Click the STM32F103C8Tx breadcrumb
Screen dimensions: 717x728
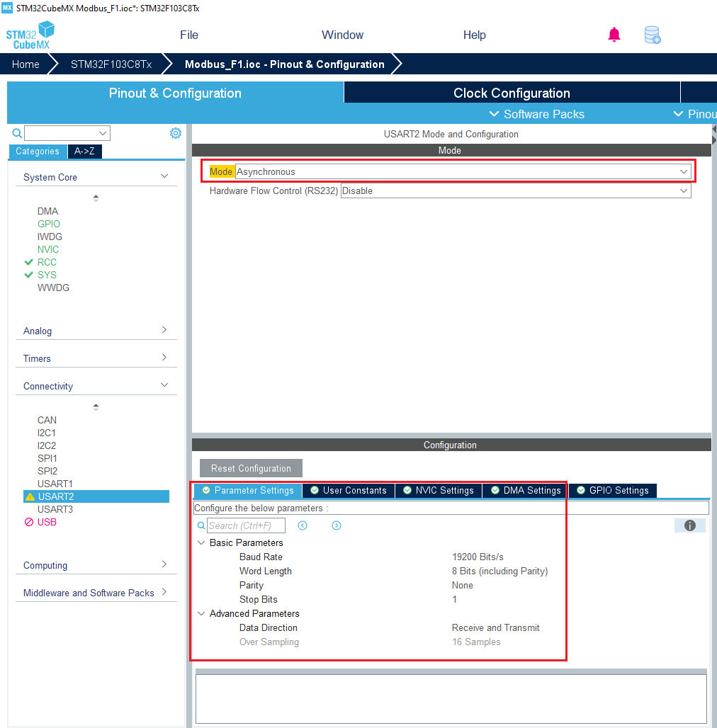[111, 64]
